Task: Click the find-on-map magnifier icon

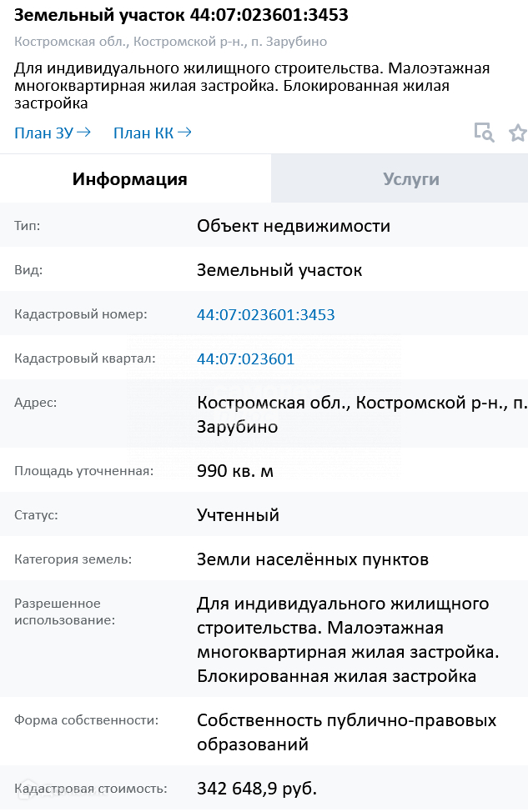Action: pos(484,133)
